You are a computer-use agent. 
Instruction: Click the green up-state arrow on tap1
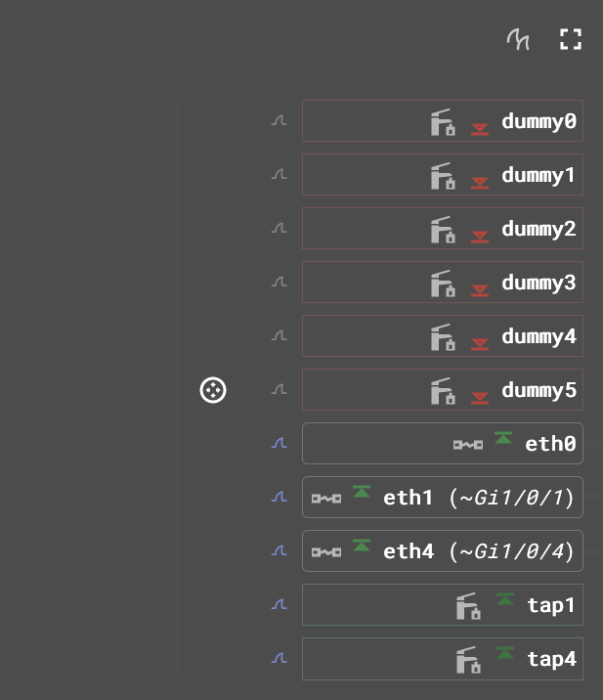coord(505,599)
